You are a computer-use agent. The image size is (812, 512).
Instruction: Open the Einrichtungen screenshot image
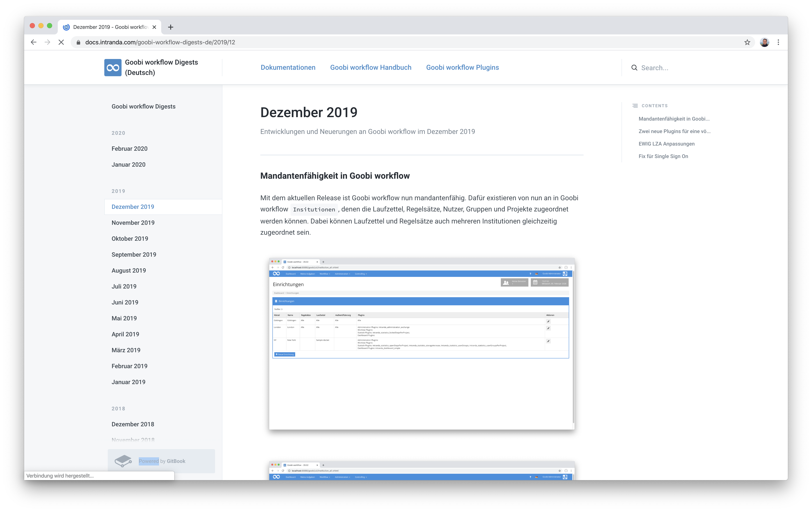coord(422,344)
